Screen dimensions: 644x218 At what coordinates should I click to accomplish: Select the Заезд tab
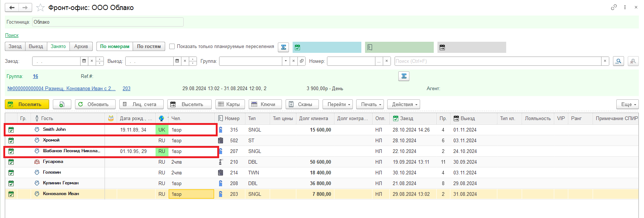tap(15, 47)
